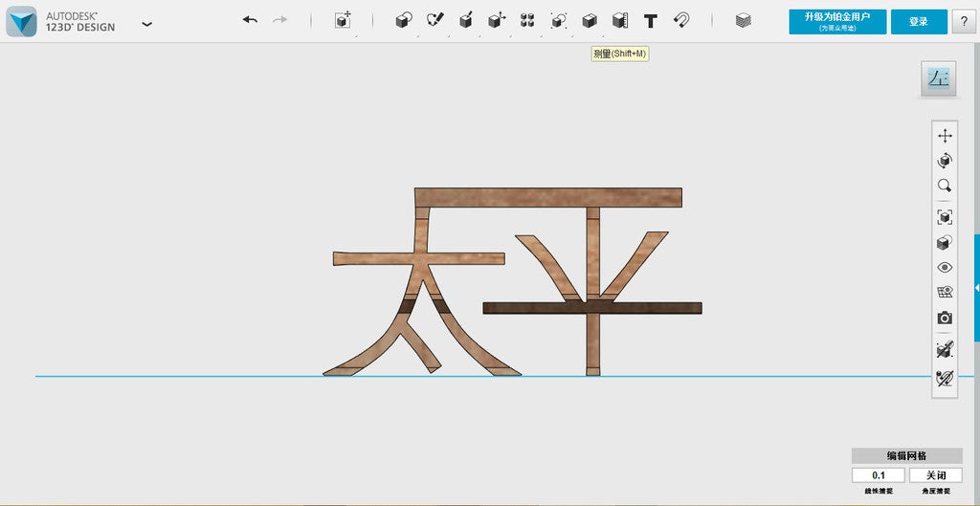Expand the collapsed right side panel arrow

pos(977,287)
